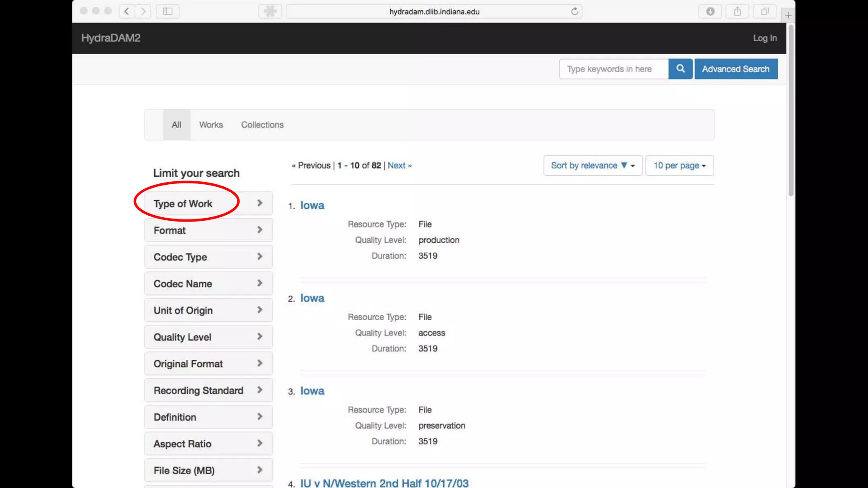This screenshot has height=488, width=868.
Task: Open Safari downloads icon
Action: [710, 11]
